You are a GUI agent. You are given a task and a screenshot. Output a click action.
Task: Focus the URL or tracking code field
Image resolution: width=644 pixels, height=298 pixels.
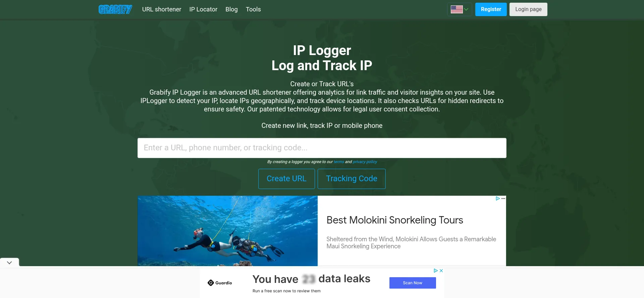(x=322, y=148)
